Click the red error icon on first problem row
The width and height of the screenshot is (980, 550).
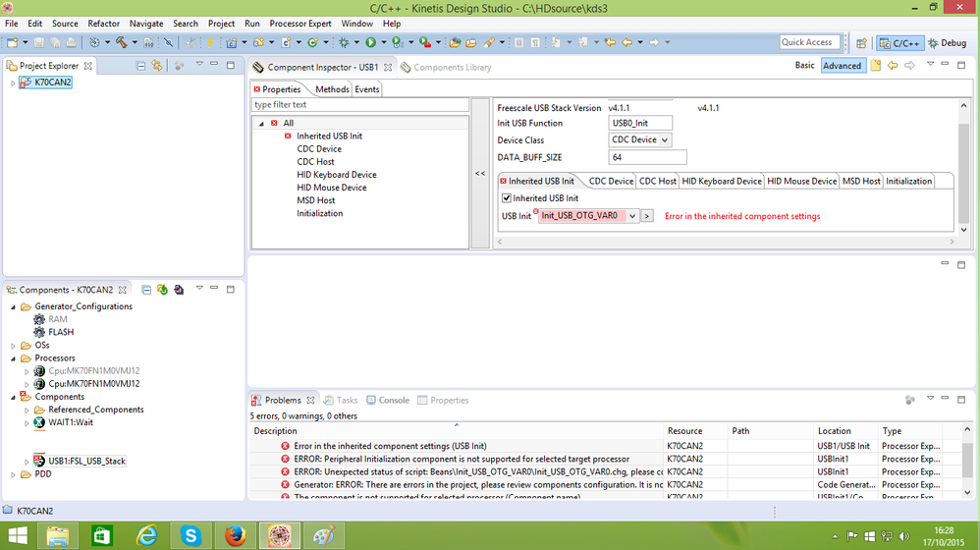point(285,446)
